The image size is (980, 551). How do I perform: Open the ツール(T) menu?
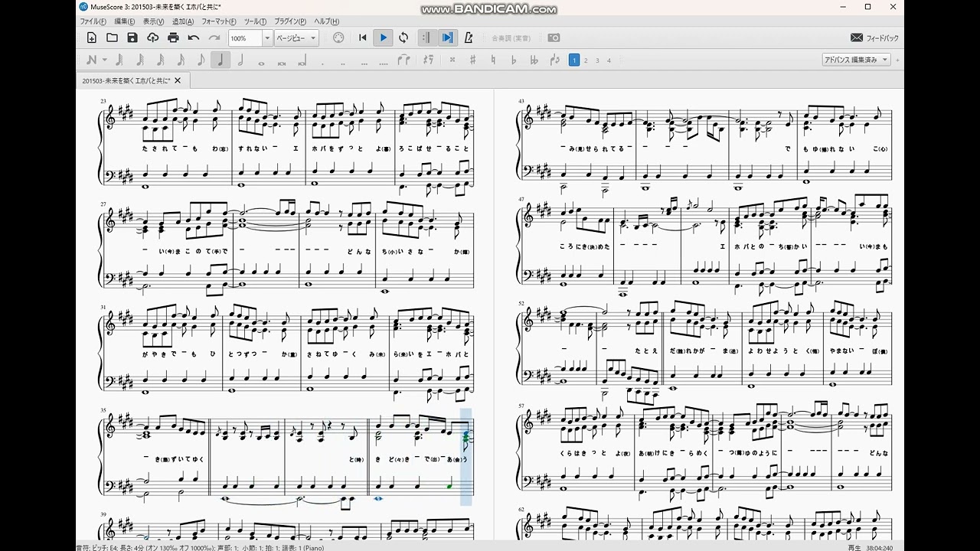tap(255, 21)
